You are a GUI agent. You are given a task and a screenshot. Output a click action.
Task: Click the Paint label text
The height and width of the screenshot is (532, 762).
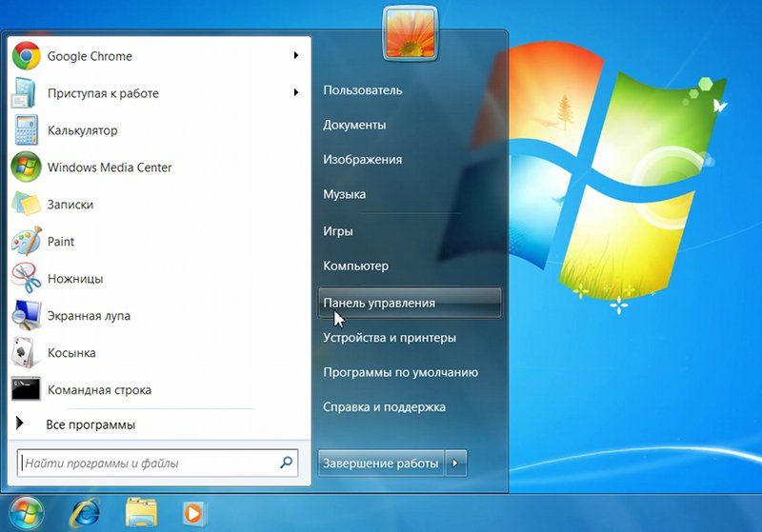click(61, 241)
